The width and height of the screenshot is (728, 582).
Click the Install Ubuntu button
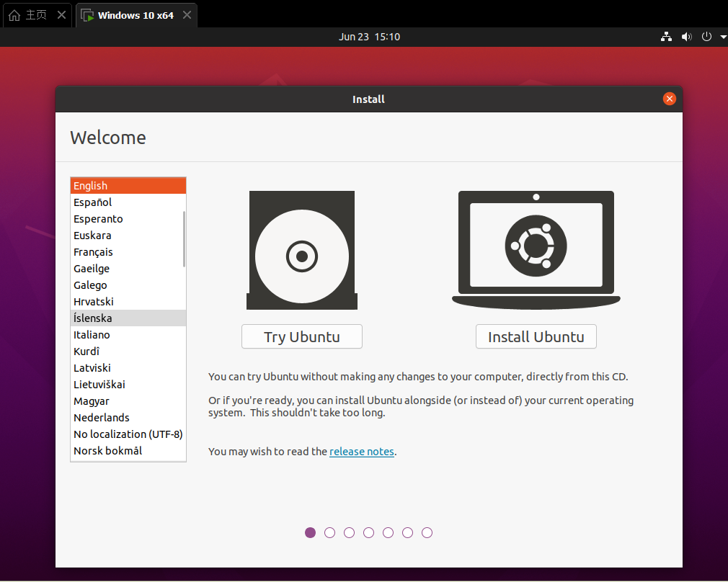[x=536, y=336]
